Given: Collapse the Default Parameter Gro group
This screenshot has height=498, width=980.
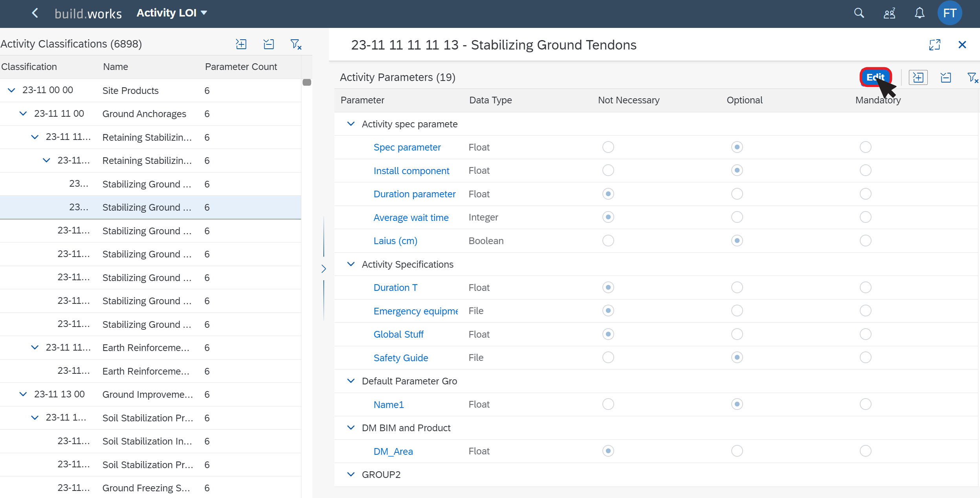Looking at the screenshot, I should pyautogui.click(x=351, y=381).
